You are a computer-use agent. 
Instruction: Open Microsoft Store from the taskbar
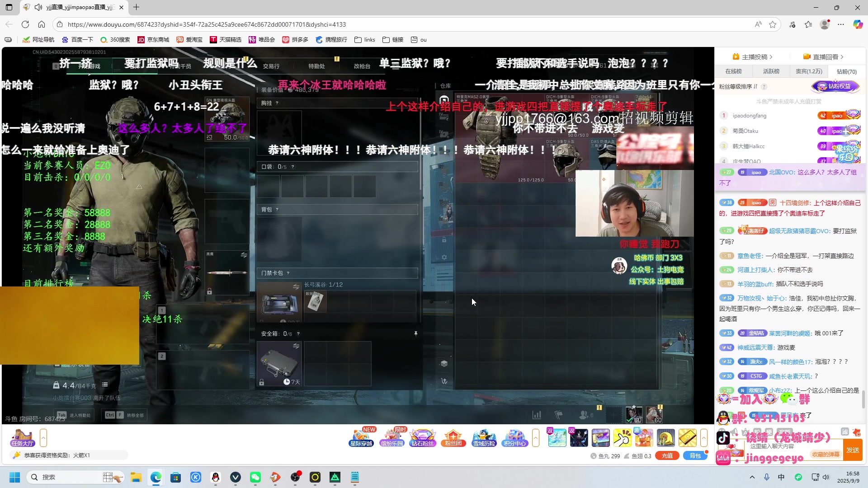pyautogui.click(x=176, y=477)
